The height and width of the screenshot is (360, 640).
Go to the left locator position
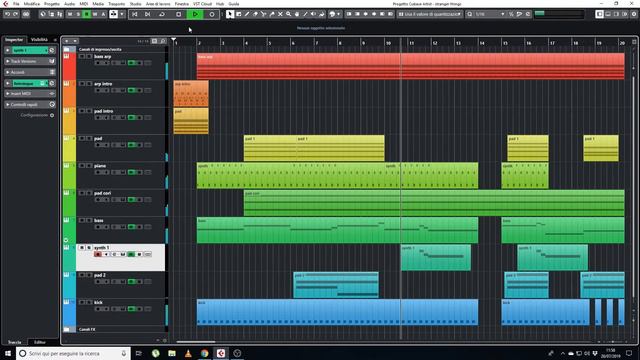[x=134, y=14]
